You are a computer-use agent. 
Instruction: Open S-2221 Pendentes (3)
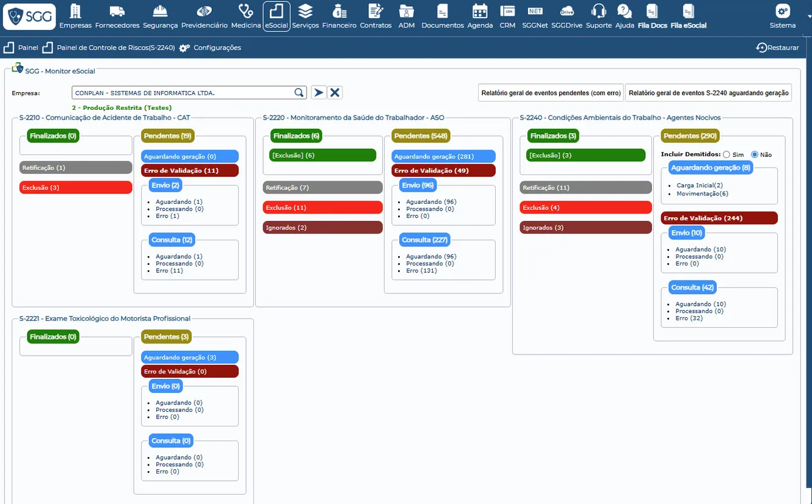coord(166,336)
